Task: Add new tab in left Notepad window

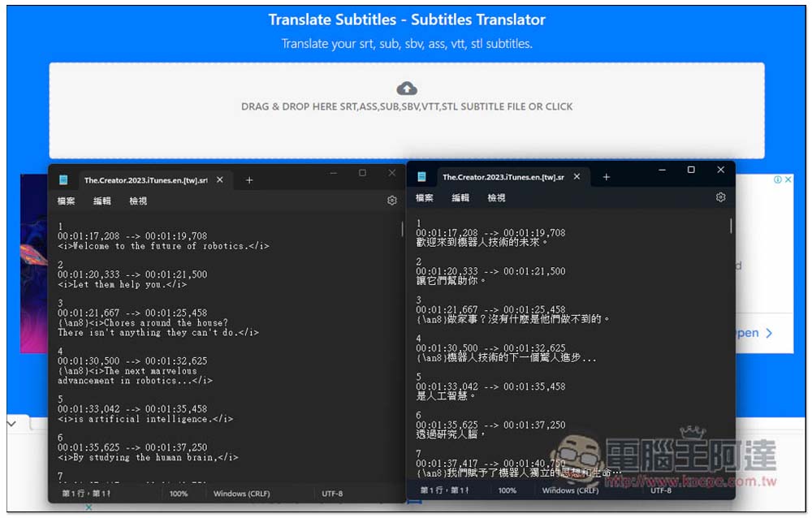Action: tap(249, 180)
